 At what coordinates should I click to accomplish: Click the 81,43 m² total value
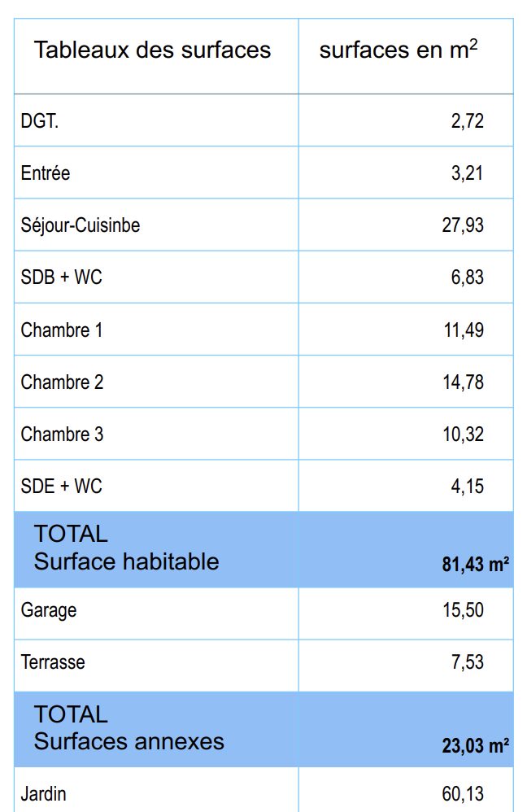476,564
